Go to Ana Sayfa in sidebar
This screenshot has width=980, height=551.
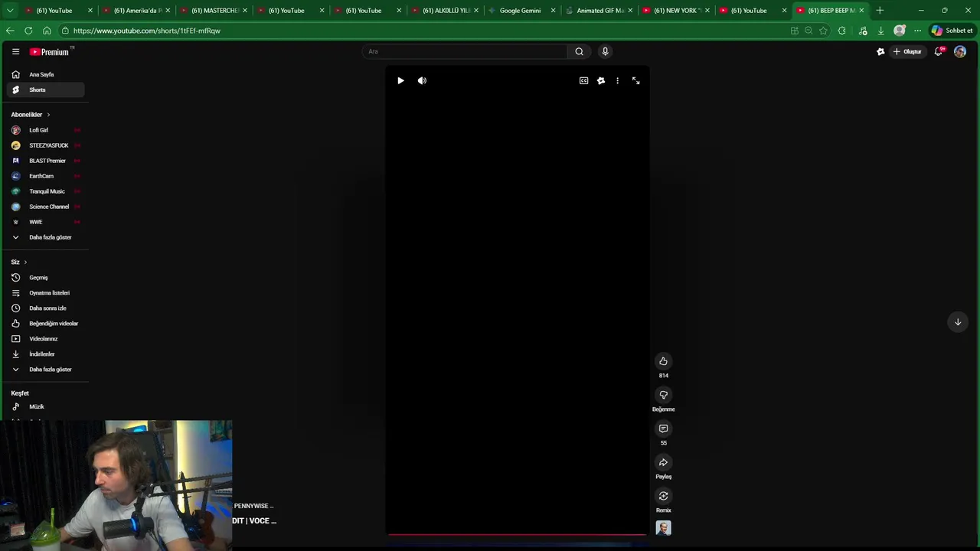pyautogui.click(x=46, y=74)
